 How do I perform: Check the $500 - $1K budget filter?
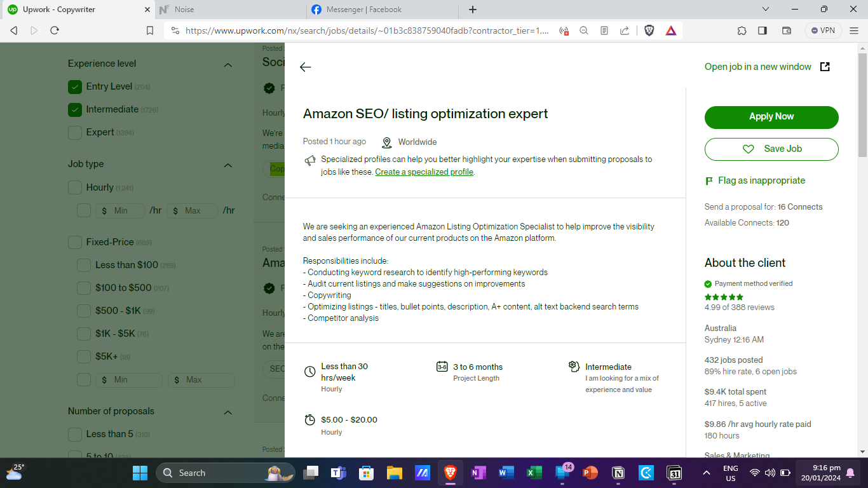(x=84, y=311)
